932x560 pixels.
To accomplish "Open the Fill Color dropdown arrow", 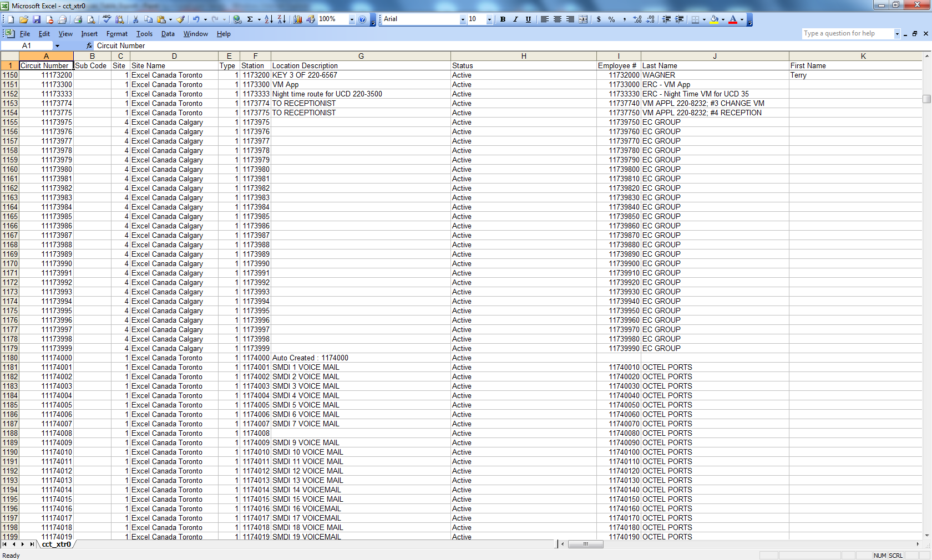I will [723, 19].
